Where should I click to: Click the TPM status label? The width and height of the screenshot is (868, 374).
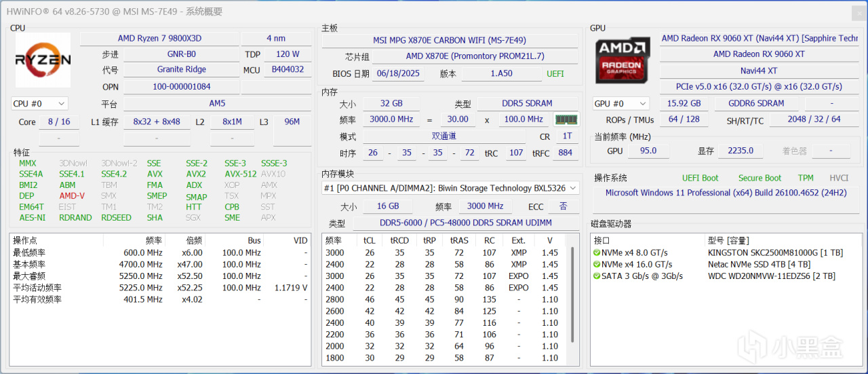coord(806,178)
